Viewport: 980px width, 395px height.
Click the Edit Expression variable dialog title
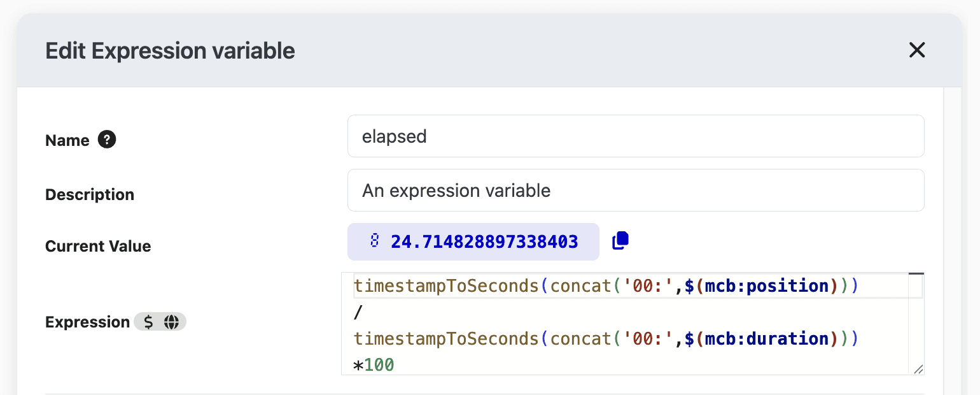click(x=170, y=51)
